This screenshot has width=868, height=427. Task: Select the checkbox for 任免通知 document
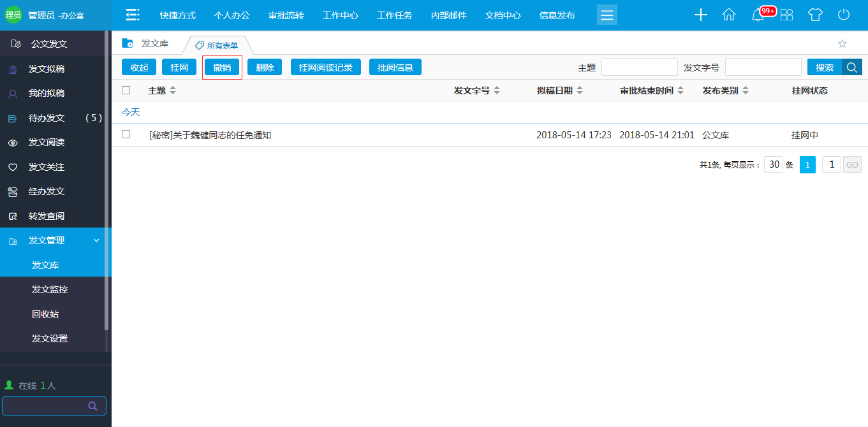pyautogui.click(x=126, y=135)
